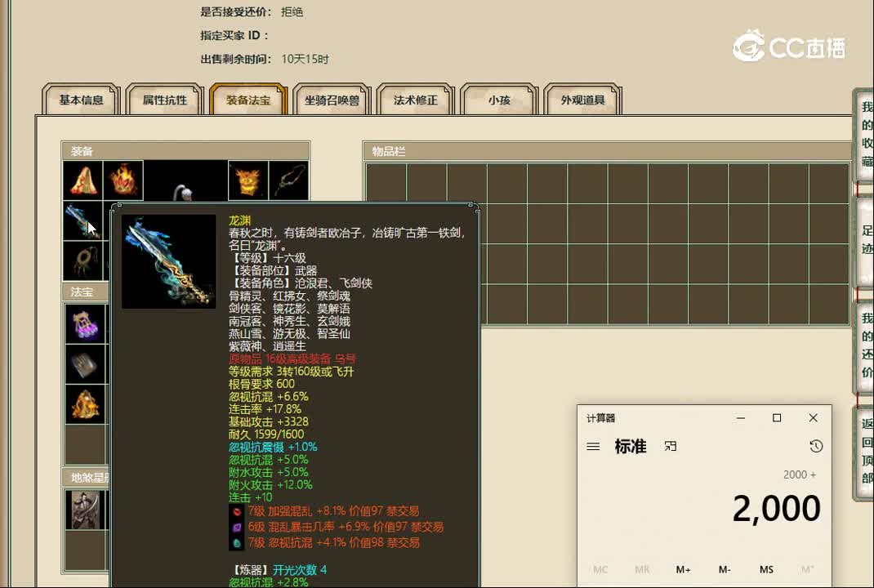The height and width of the screenshot is (588, 874).
Task: Click the large 龙渊 sword image in tooltip
Action: click(169, 261)
